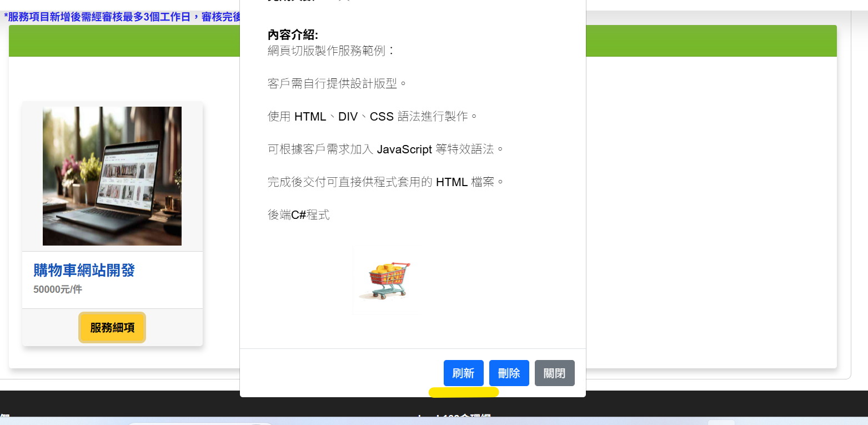Click the line 客戶需自行提供設計版型。
Image resolution: width=868 pixels, height=425 pixels.
tap(338, 84)
